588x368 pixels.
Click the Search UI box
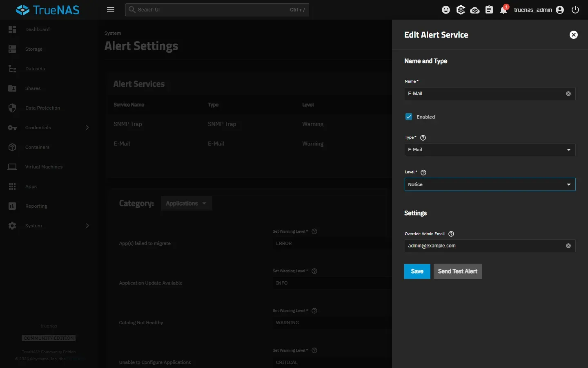coord(217,10)
